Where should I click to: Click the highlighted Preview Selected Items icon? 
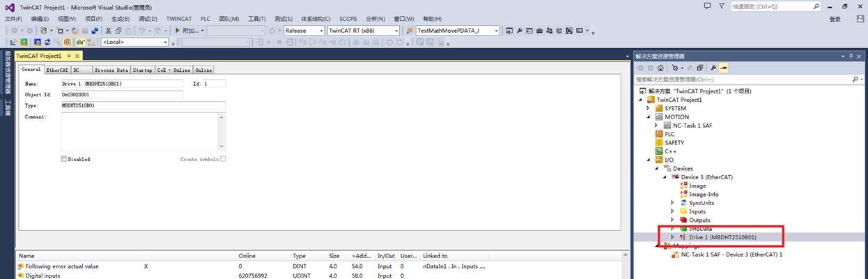point(723,68)
